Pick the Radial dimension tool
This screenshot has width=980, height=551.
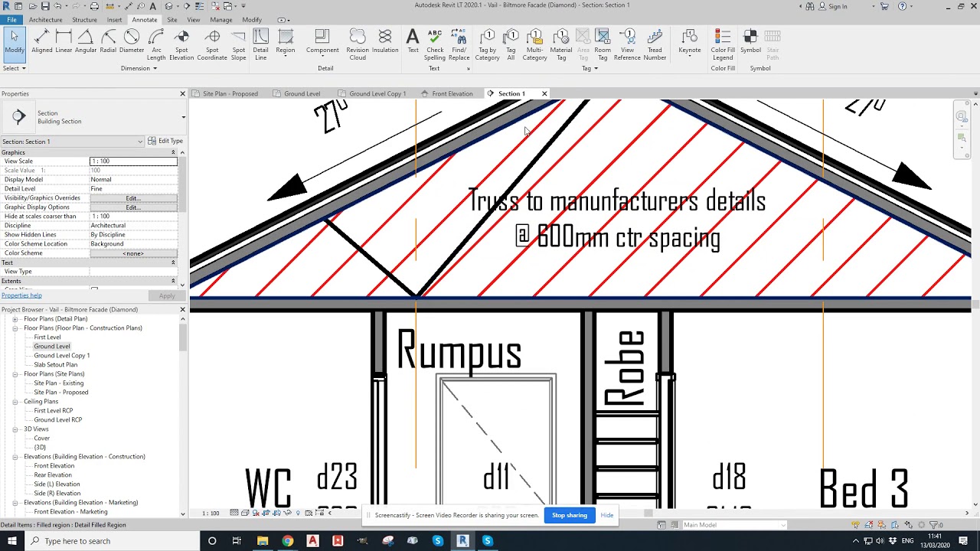108,42
